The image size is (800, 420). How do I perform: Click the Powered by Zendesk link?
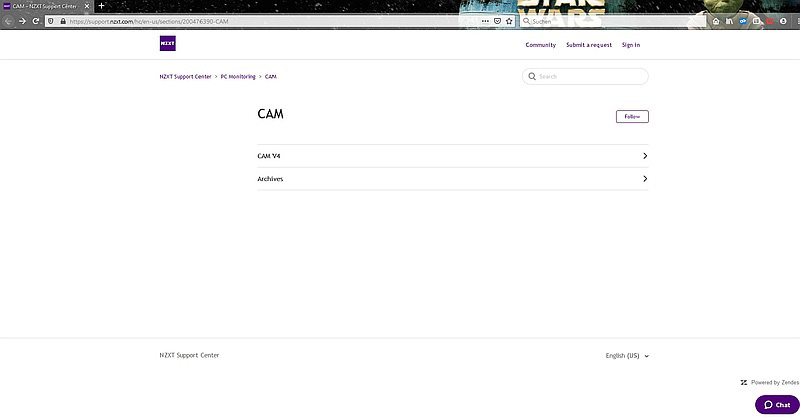tap(774, 382)
